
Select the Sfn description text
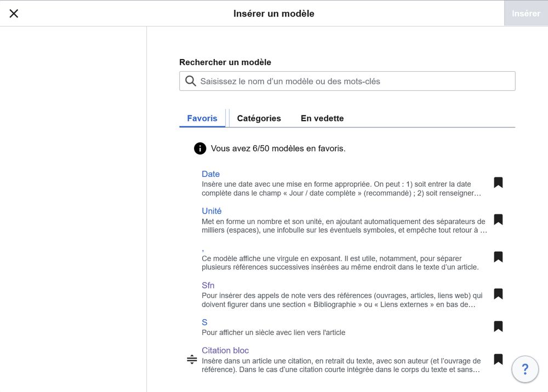(342, 300)
